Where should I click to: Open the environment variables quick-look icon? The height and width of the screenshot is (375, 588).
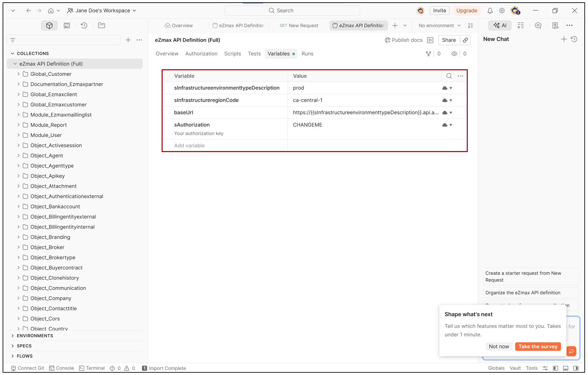pos(470,25)
